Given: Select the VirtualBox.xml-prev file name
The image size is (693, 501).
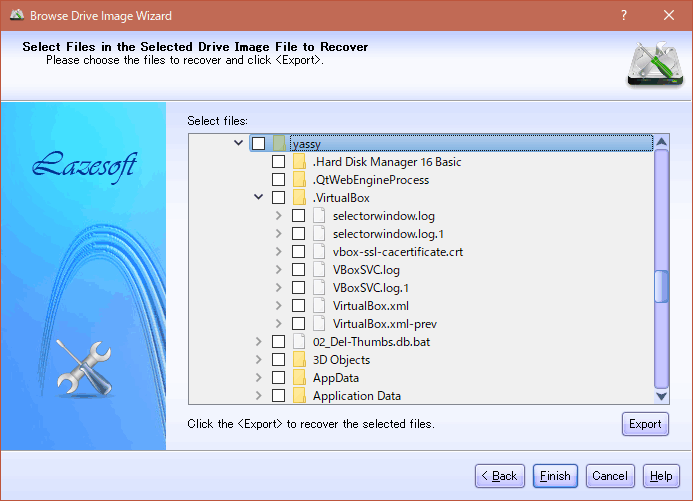Looking at the screenshot, I should 385,324.
